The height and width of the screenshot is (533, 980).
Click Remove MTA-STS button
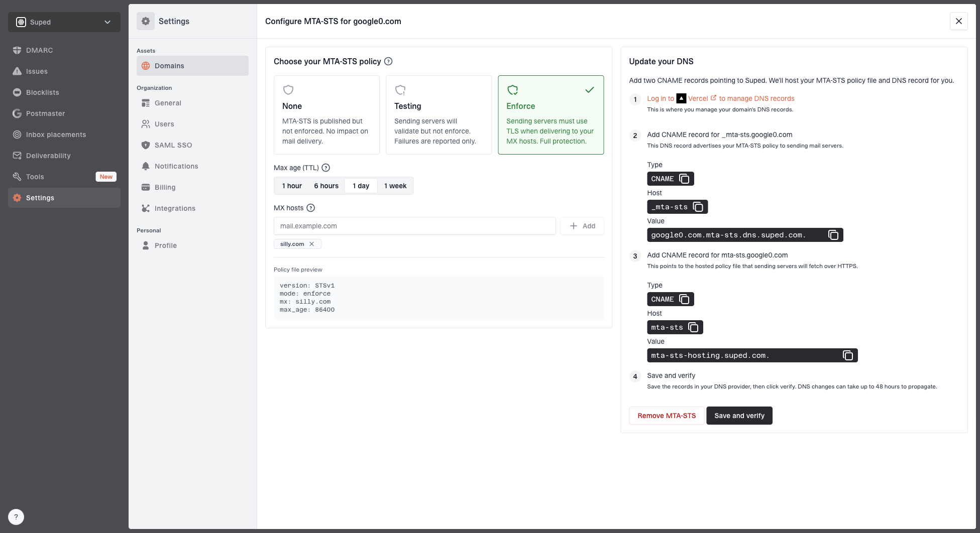click(x=667, y=416)
